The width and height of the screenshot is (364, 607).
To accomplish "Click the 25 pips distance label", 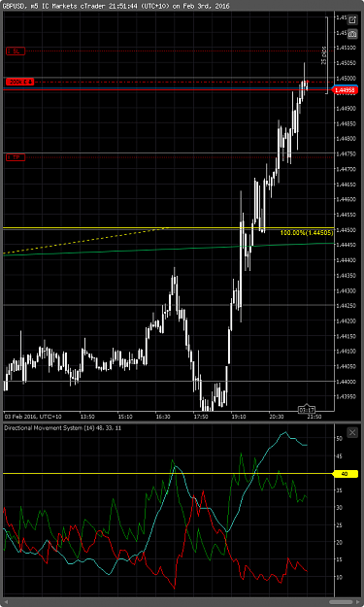I will [324, 55].
